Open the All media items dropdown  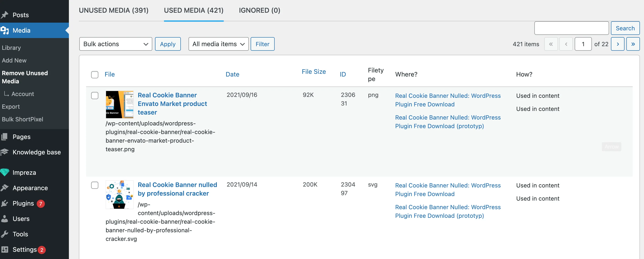(218, 44)
